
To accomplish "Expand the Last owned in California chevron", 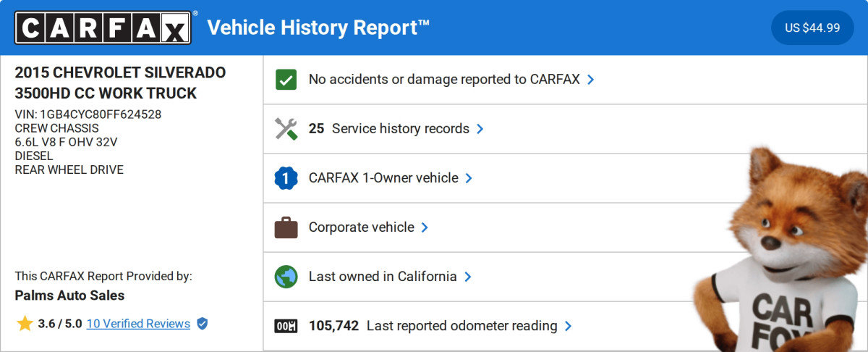I will 468,277.
